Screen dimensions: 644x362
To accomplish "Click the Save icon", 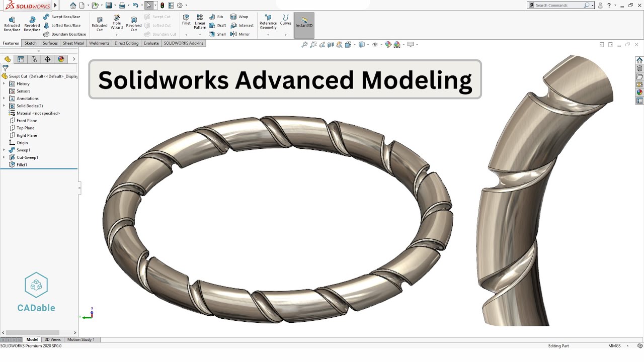I will [108, 6].
